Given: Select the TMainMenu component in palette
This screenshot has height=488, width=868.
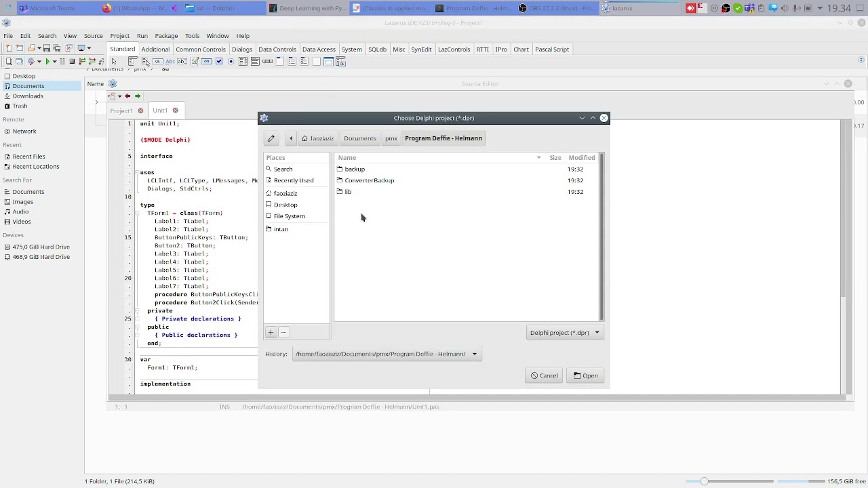Looking at the screenshot, I should click(x=133, y=61).
